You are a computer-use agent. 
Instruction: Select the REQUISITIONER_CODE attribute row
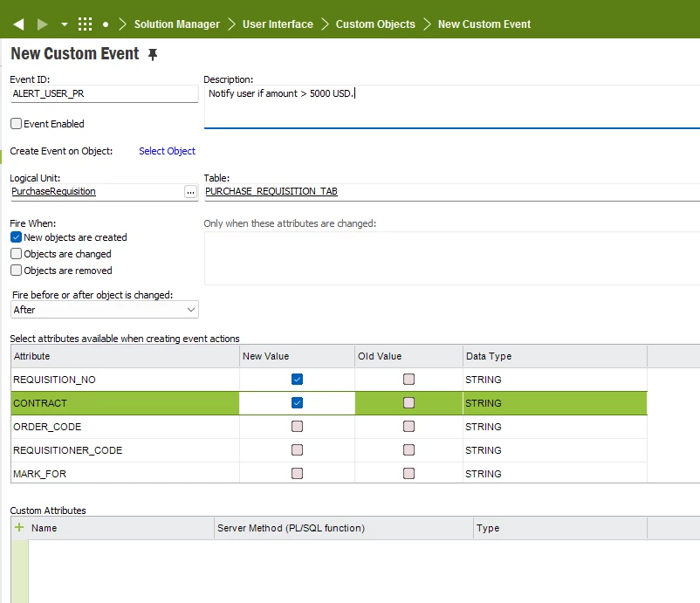click(x=68, y=450)
